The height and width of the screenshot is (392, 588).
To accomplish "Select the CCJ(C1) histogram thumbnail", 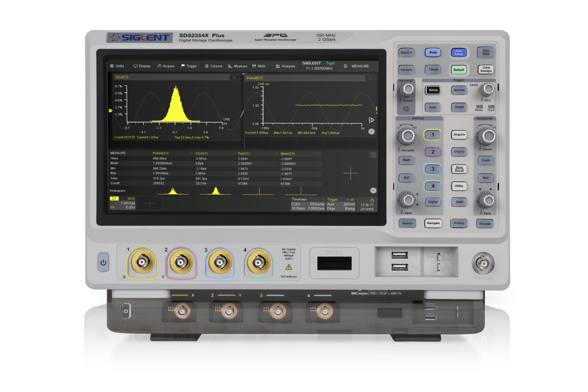I will 216,191.
